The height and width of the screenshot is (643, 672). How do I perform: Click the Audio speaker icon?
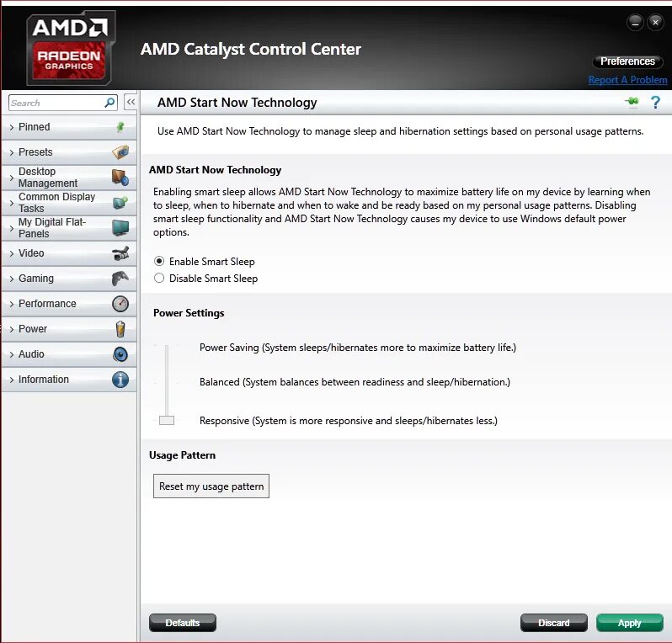coord(120,354)
